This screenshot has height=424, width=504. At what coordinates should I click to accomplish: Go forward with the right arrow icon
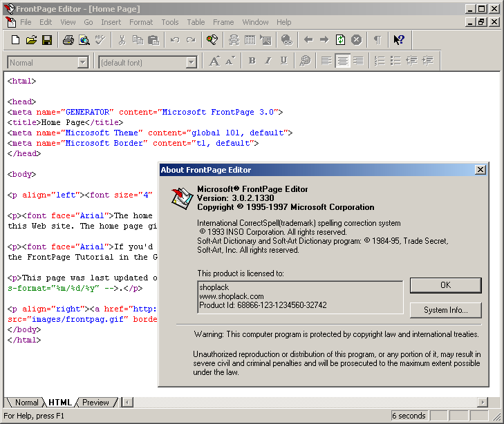point(324,40)
